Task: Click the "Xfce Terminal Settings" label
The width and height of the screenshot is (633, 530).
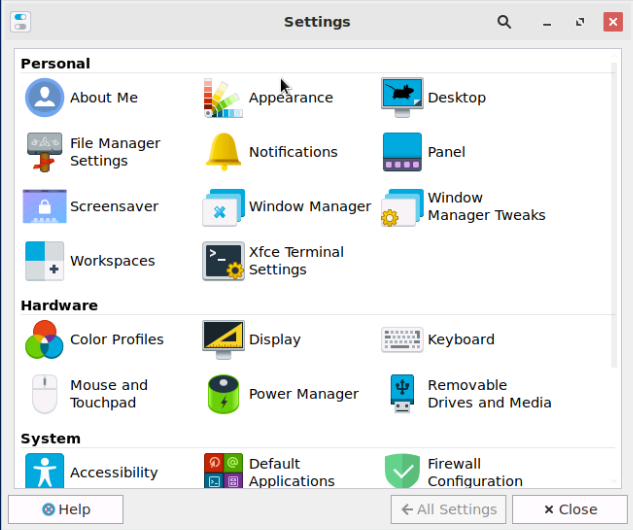Action: pos(296,261)
